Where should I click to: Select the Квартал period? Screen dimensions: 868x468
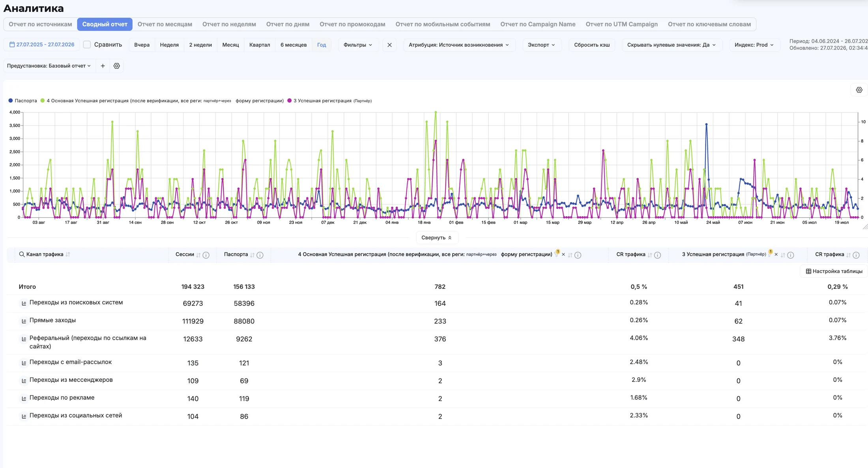point(260,45)
